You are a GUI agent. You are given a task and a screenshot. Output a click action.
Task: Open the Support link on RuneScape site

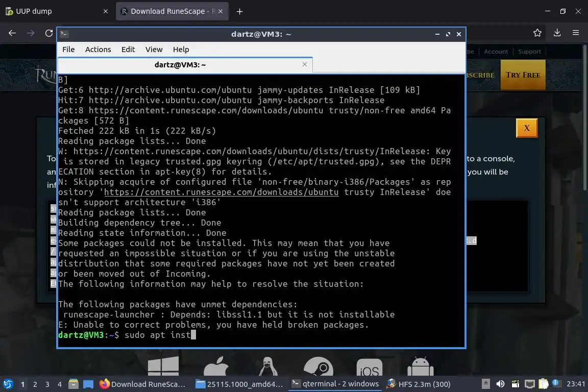[529, 52]
